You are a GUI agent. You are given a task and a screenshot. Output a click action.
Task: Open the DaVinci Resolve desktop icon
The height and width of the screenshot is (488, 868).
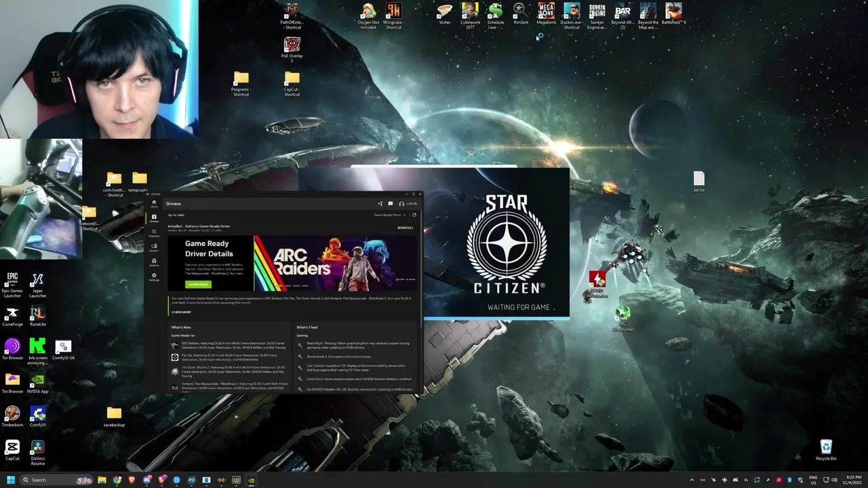pyautogui.click(x=38, y=451)
